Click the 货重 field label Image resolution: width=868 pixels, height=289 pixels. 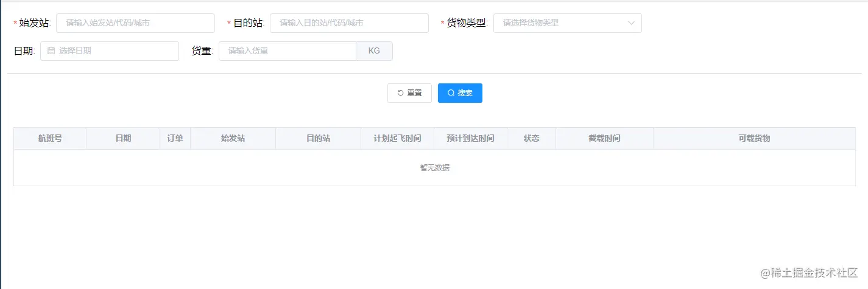coord(202,51)
